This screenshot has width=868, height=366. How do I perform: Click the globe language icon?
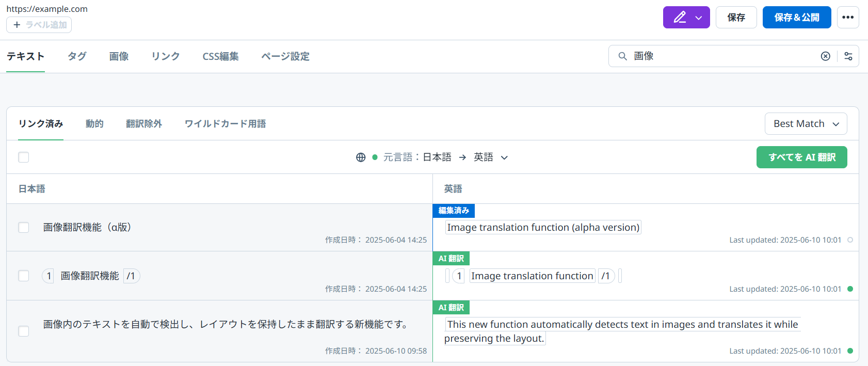[361, 157]
